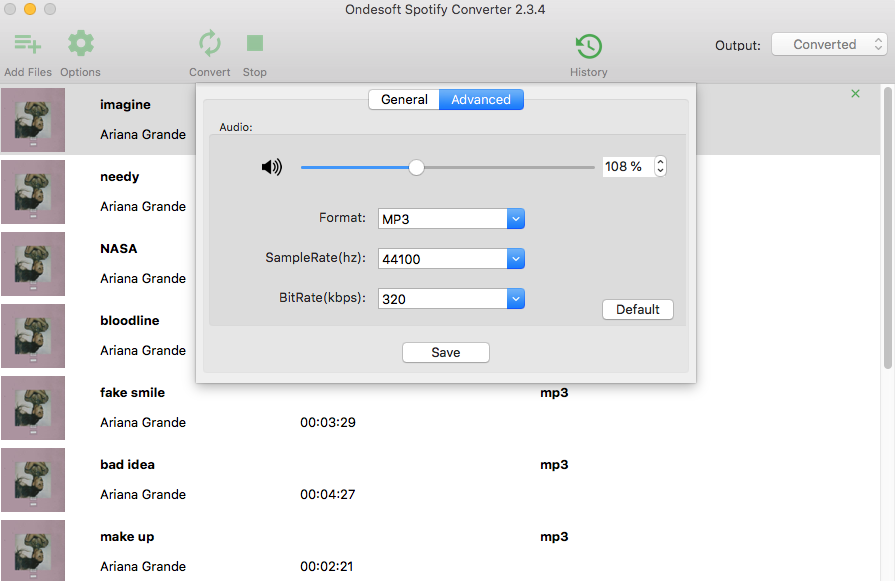The width and height of the screenshot is (895, 581).
Task: Start conversion with the Convert icon
Action: 209,43
